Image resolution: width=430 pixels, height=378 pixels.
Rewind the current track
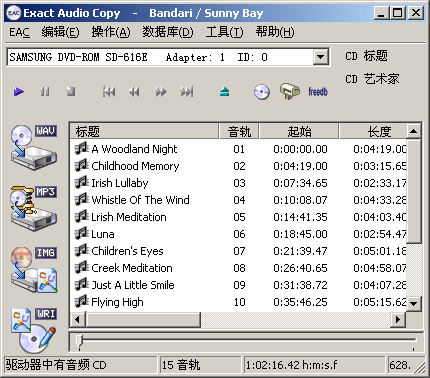tap(134, 91)
